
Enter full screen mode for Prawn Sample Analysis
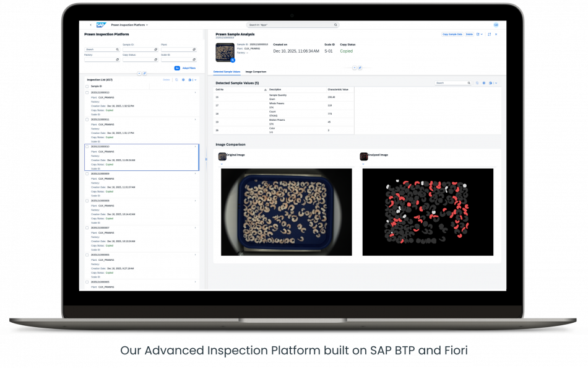click(490, 34)
